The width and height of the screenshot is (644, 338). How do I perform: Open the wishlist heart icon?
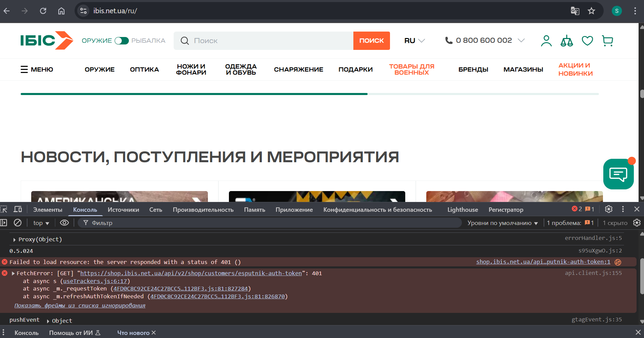click(587, 41)
